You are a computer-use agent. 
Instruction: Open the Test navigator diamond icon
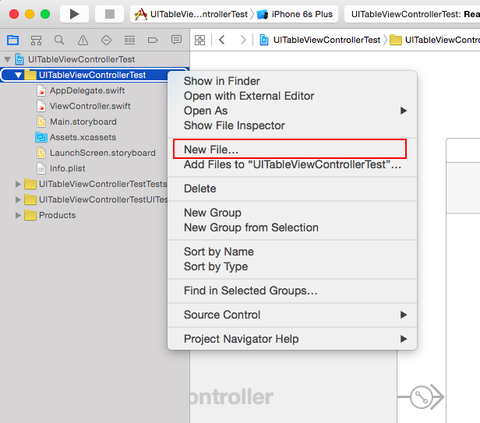point(106,40)
